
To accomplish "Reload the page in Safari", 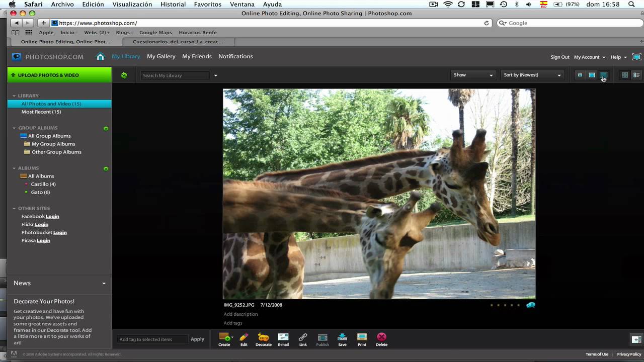I will point(487,23).
